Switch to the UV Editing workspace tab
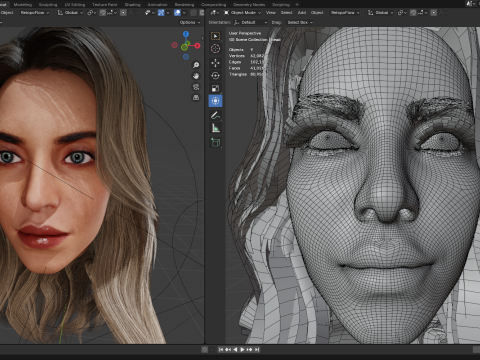 pos(75,5)
